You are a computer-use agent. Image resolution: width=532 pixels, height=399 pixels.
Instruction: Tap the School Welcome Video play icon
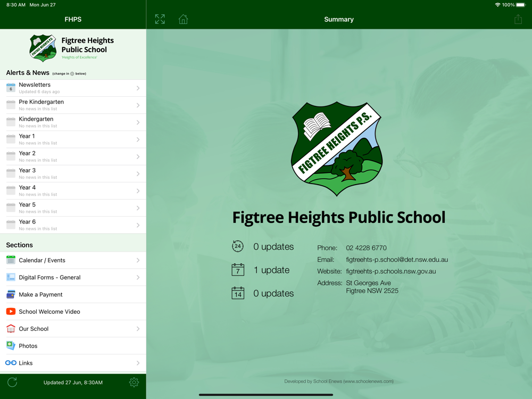(x=11, y=311)
